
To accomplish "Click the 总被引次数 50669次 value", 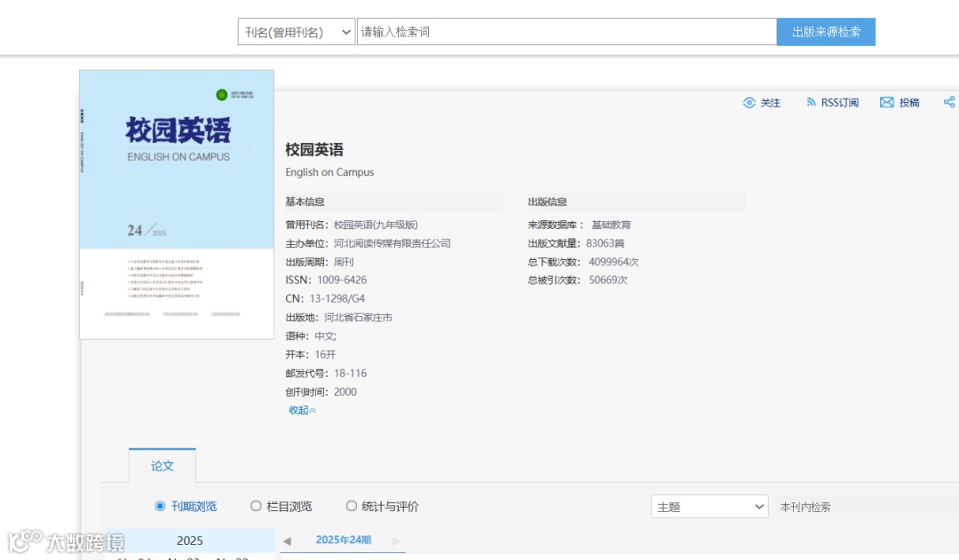I will point(608,280).
